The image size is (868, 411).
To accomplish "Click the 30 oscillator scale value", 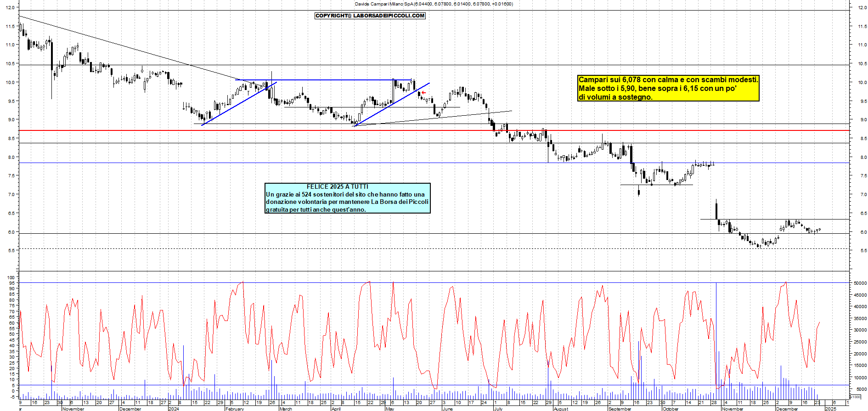I will (x=12, y=357).
